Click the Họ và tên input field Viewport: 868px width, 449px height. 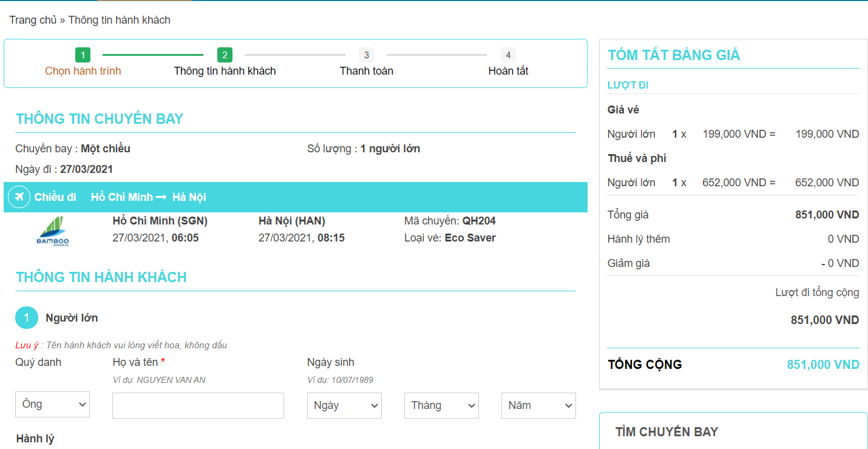pos(198,405)
